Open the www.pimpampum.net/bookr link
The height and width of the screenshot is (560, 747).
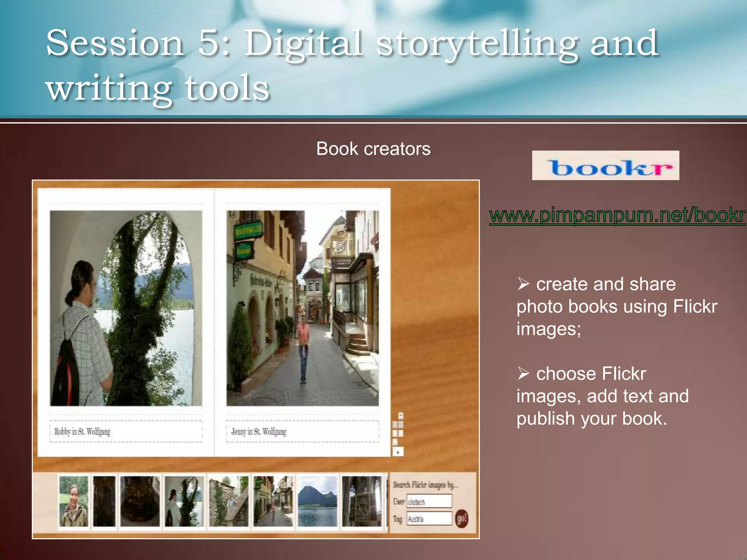(617, 215)
